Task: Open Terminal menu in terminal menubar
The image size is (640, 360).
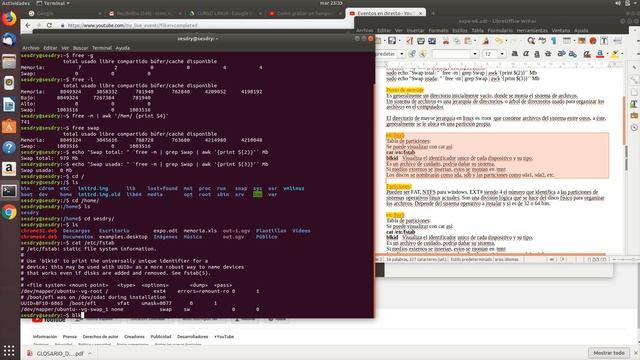Action: tap(102, 48)
